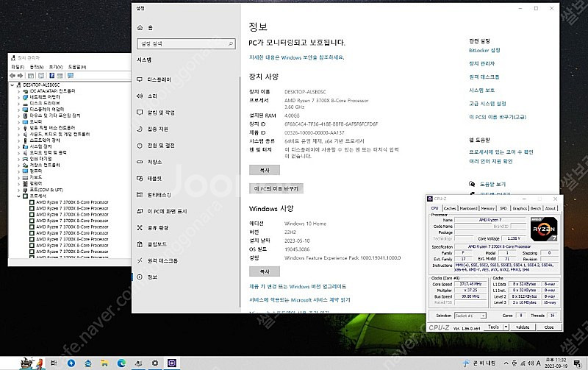Open File Explorer from the taskbar

pyautogui.click(x=104, y=363)
